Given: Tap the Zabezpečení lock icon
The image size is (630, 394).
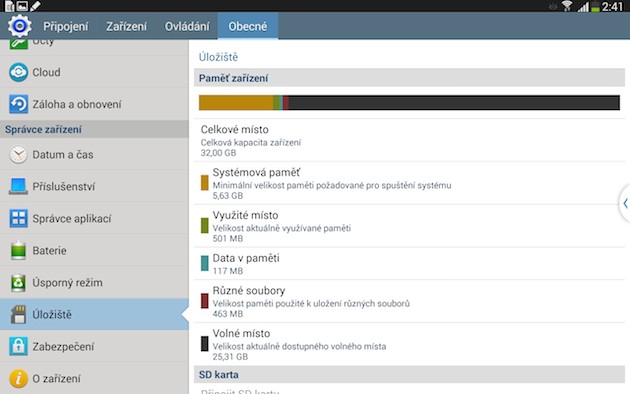Looking at the screenshot, I should tap(18, 346).
